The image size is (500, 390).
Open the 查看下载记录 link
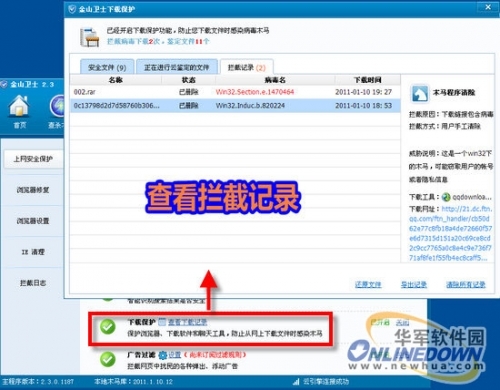click(x=187, y=322)
